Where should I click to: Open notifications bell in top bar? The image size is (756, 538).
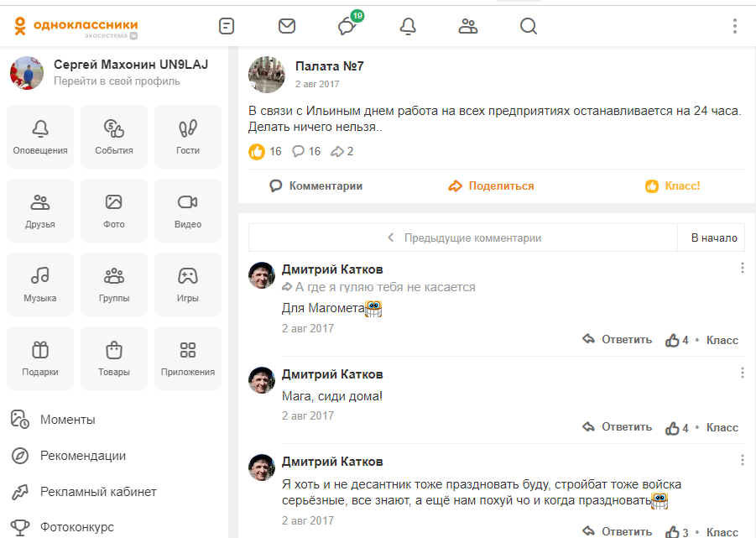[408, 26]
